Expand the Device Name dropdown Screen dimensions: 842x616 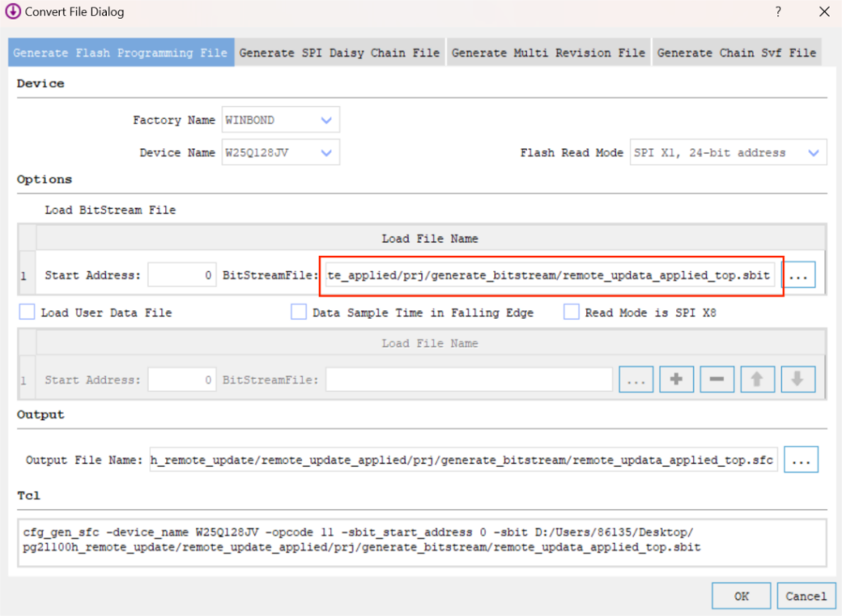pyautogui.click(x=280, y=153)
